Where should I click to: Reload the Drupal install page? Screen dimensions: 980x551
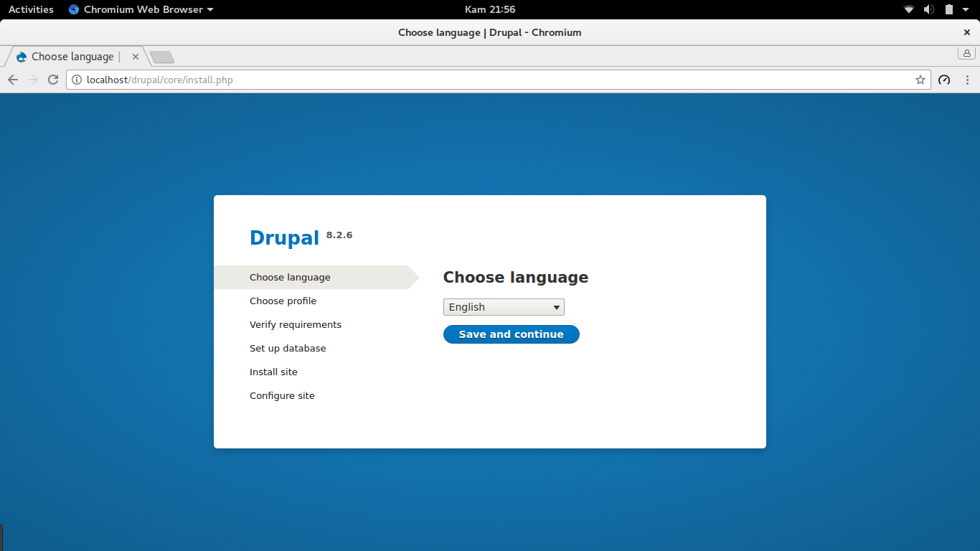pos(53,80)
